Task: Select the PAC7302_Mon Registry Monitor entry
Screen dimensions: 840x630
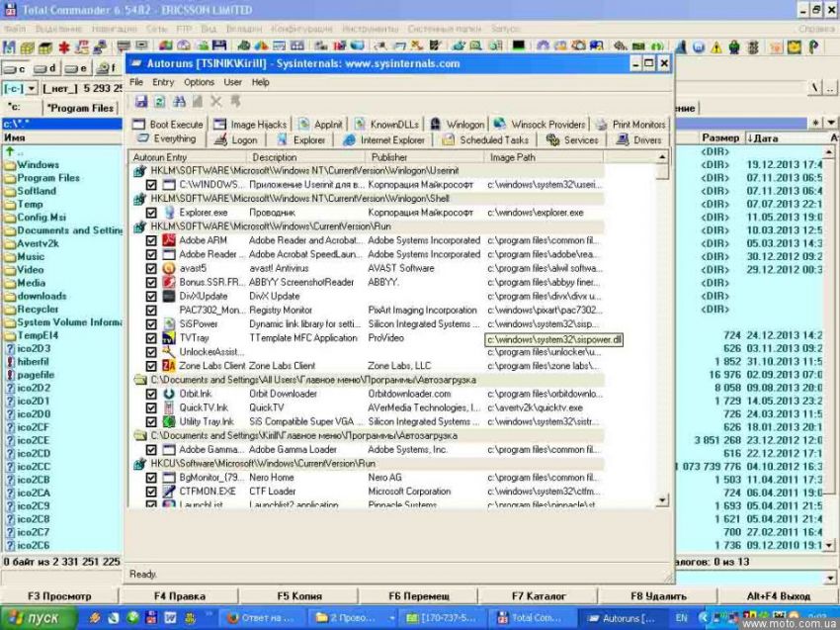Action: (368, 310)
